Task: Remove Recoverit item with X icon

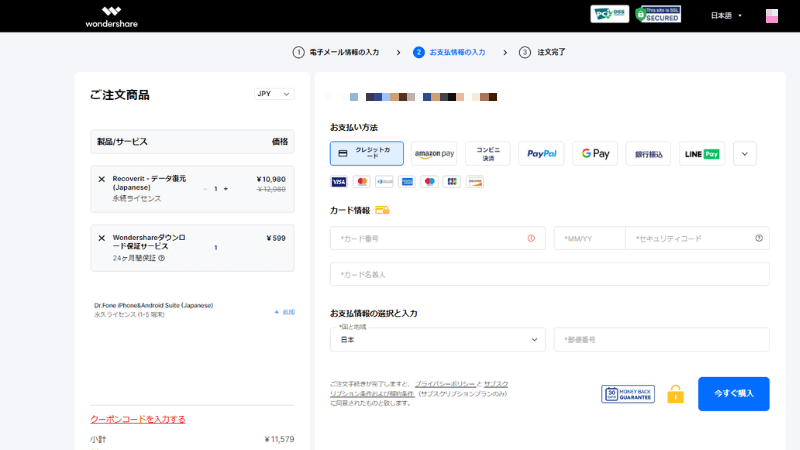Action: coord(102,179)
